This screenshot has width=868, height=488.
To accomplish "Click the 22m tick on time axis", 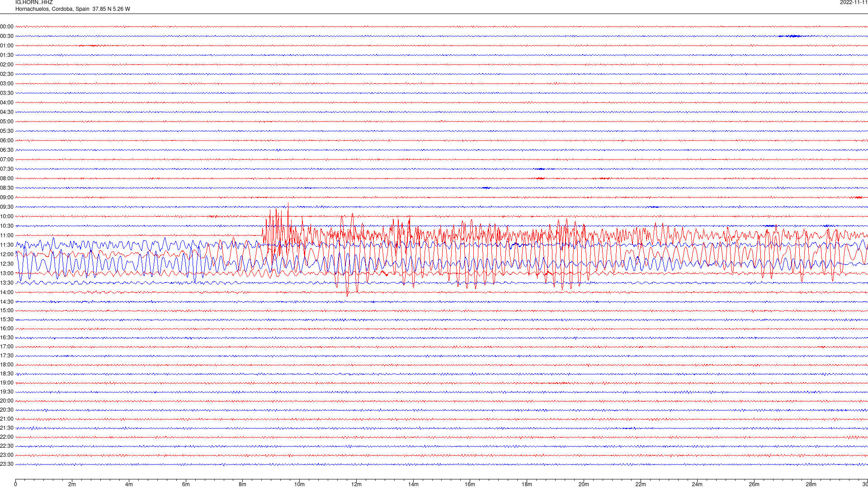I will [641, 484].
